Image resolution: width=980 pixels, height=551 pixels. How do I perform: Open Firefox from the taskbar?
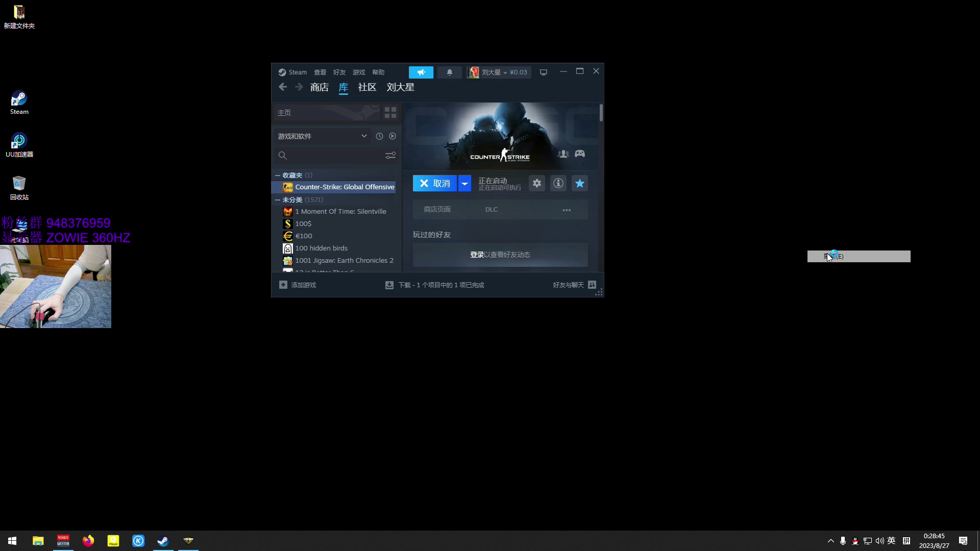[88, 541]
